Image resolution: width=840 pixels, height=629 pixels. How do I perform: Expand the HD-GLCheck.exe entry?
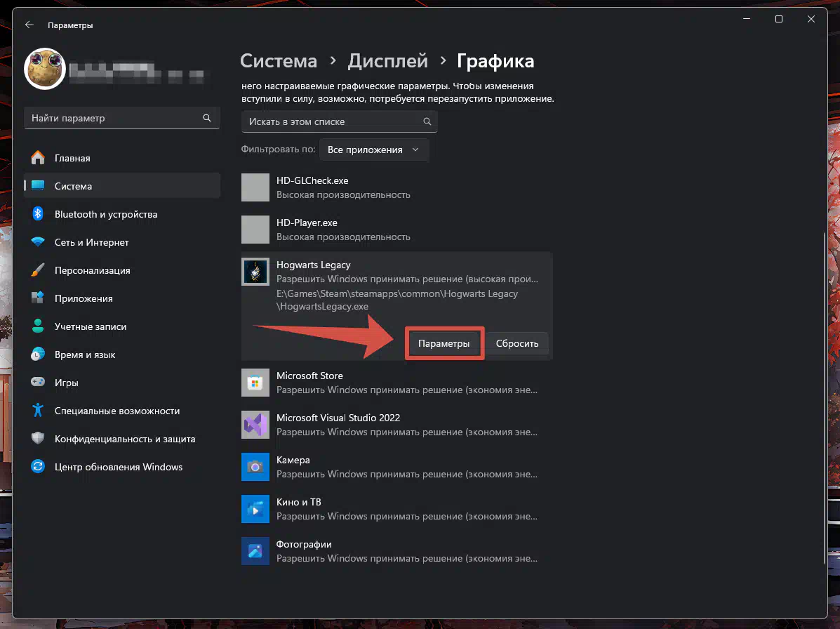396,187
